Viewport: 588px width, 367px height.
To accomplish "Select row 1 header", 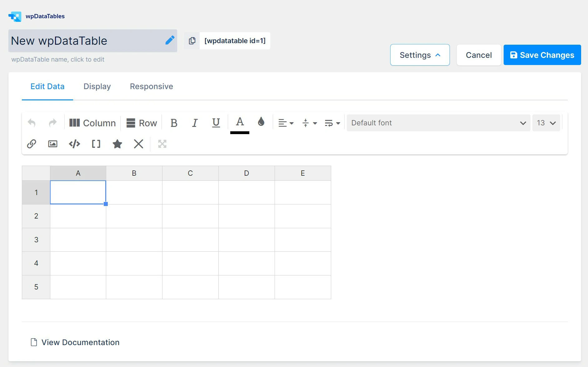I will (36, 192).
